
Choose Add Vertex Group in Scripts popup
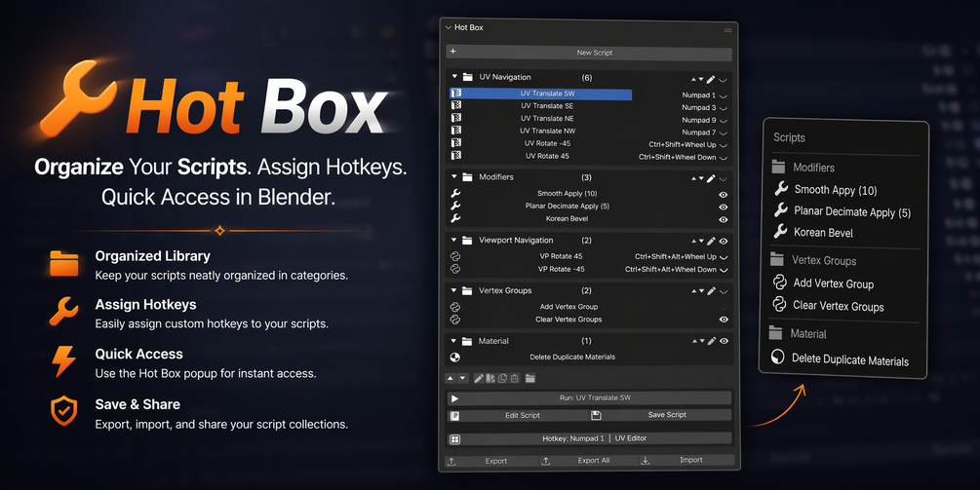tap(833, 284)
